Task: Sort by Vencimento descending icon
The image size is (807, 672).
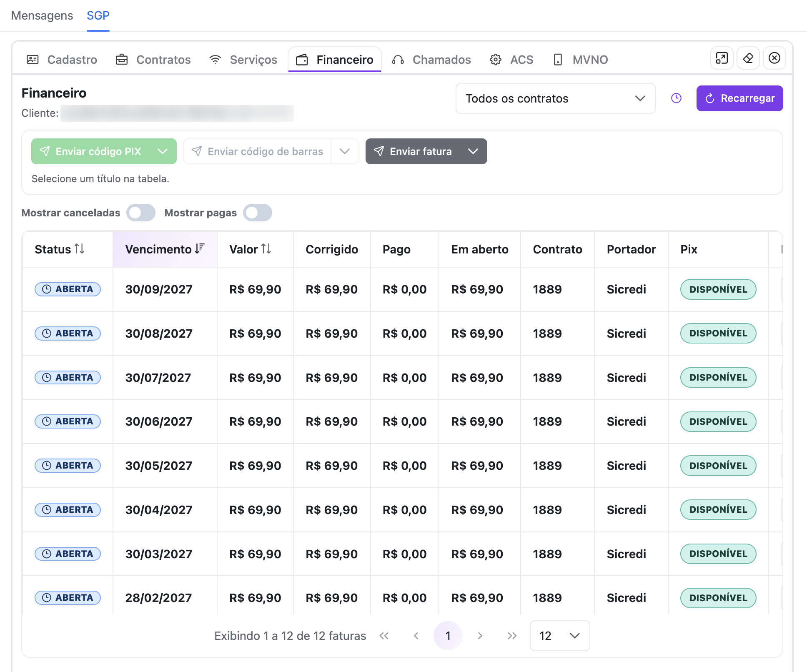Action: 200,249
